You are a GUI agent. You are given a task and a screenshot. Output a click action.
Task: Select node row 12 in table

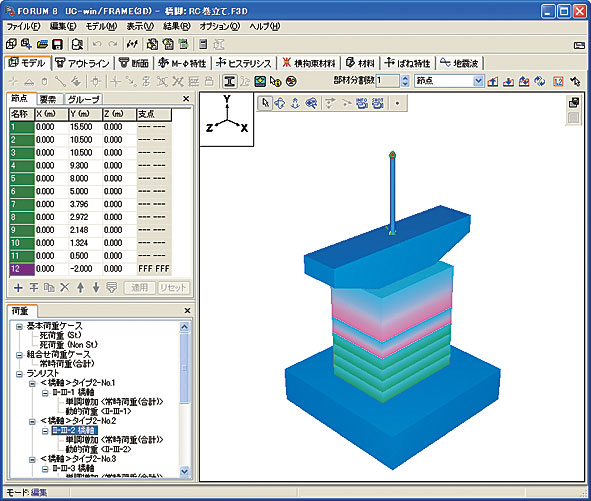[x=90, y=269]
